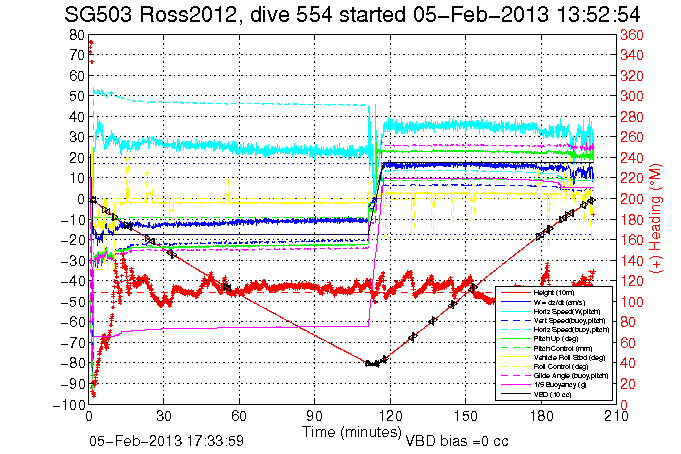Click black axis tick label "-30"
Screen dimensions: 681x454
tap(72, 261)
